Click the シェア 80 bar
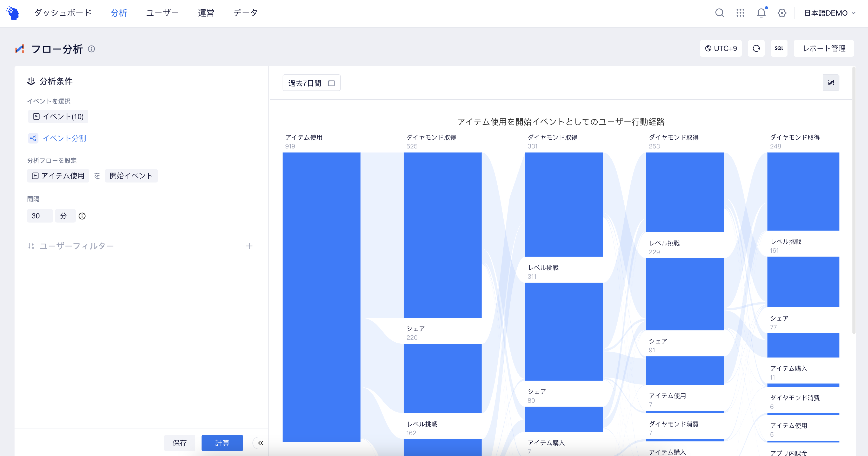The width and height of the screenshot is (868, 456). (x=564, y=419)
